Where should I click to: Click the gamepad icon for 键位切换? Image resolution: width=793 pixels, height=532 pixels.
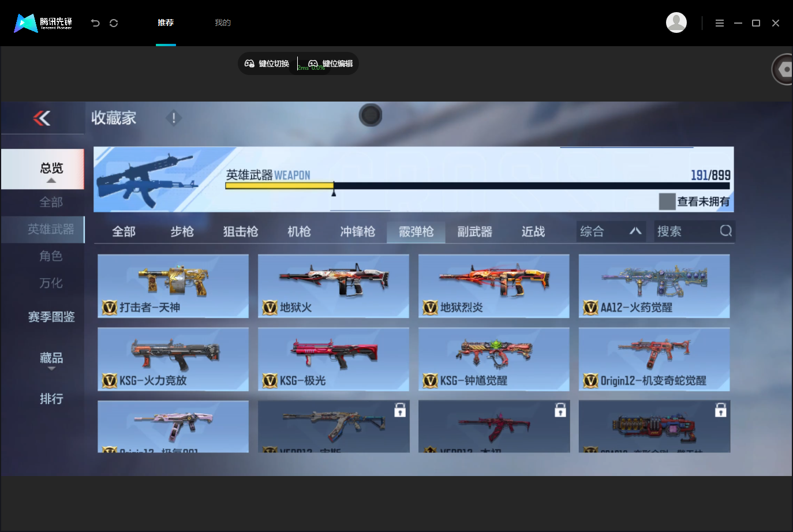[x=249, y=63]
